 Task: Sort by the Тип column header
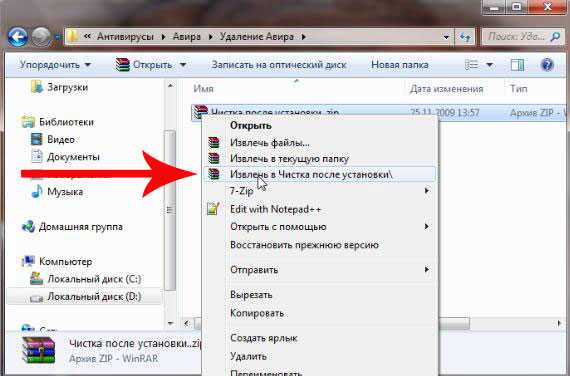tap(518, 89)
